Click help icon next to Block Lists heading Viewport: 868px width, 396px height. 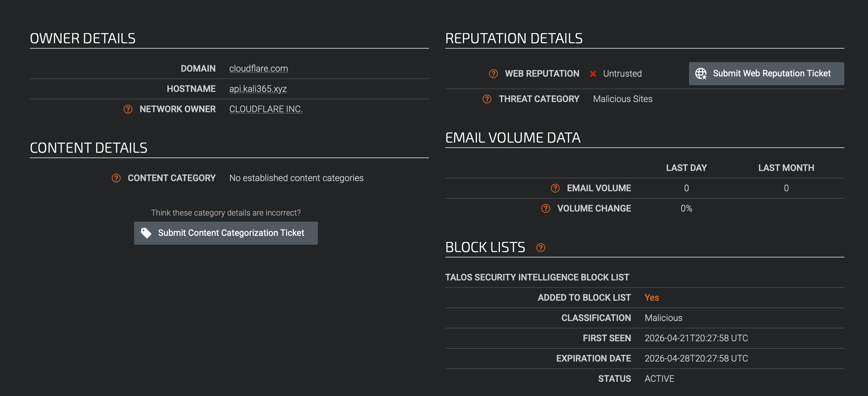[x=540, y=248]
